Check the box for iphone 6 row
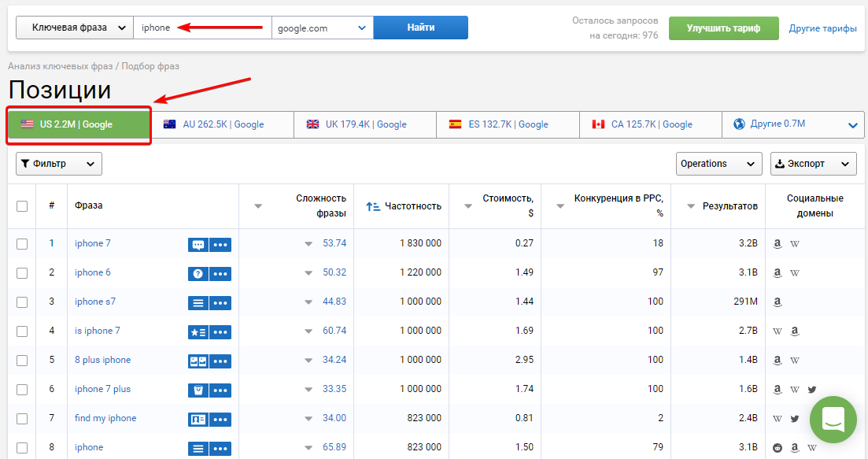 [x=22, y=273]
